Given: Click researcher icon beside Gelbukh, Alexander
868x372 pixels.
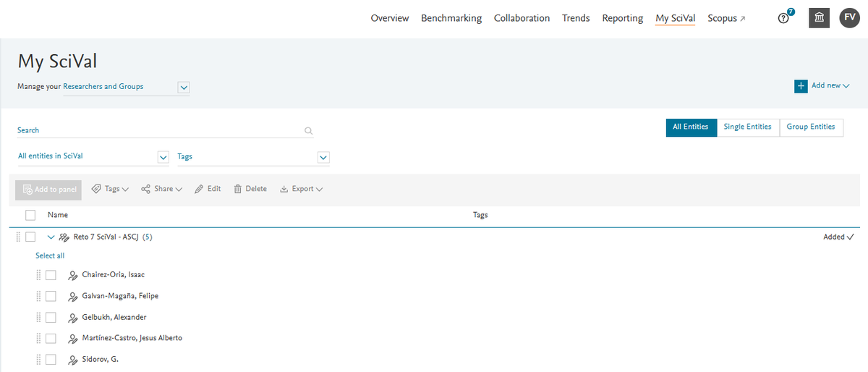Looking at the screenshot, I should click(x=72, y=318).
